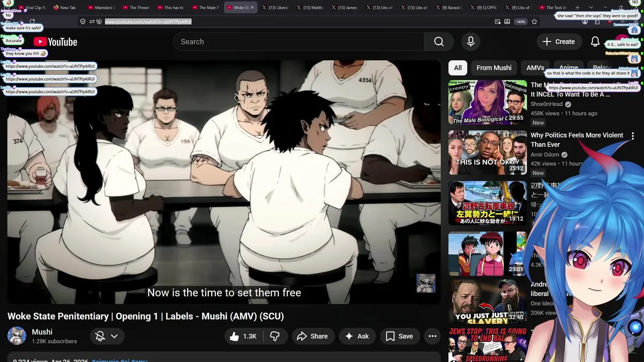This screenshot has width=644, height=362.
Task: Switch to The Male P browser tab
Action: 205,8
